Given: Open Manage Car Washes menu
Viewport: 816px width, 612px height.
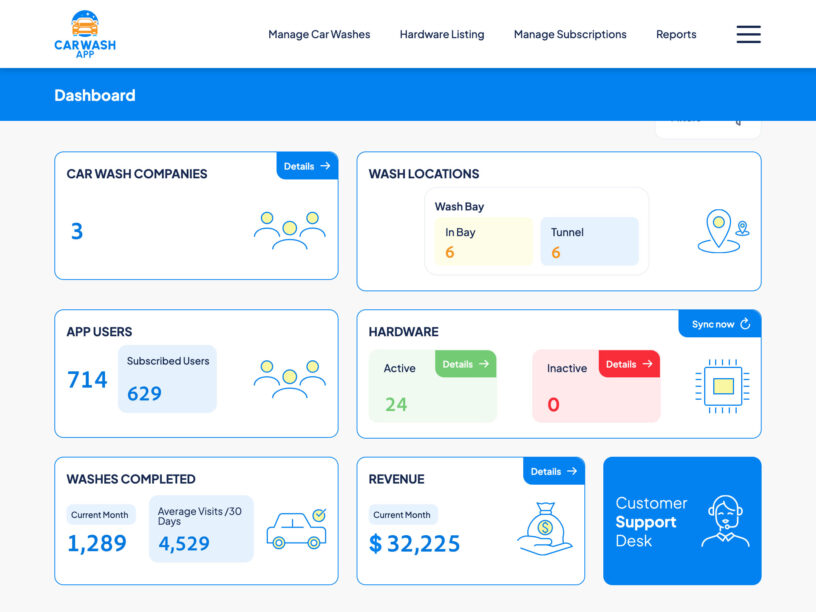Looking at the screenshot, I should click(319, 34).
